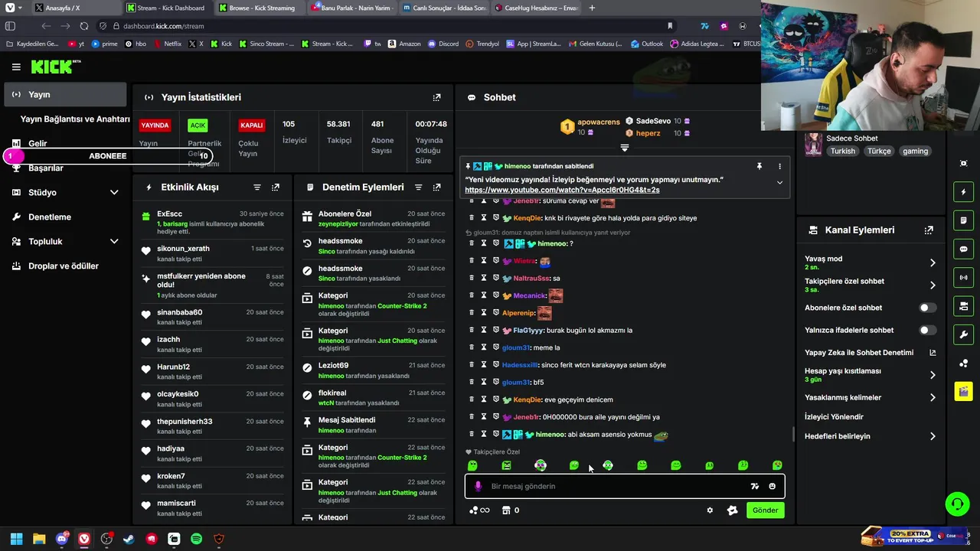
Task: Click the camera icon in right sidebar
Action: [x=963, y=306]
